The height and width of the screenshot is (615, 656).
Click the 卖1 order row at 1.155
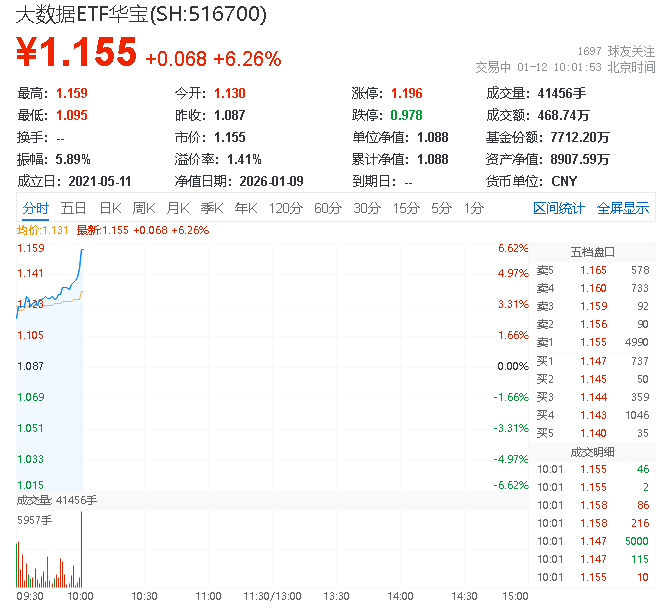[x=592, y=342]
